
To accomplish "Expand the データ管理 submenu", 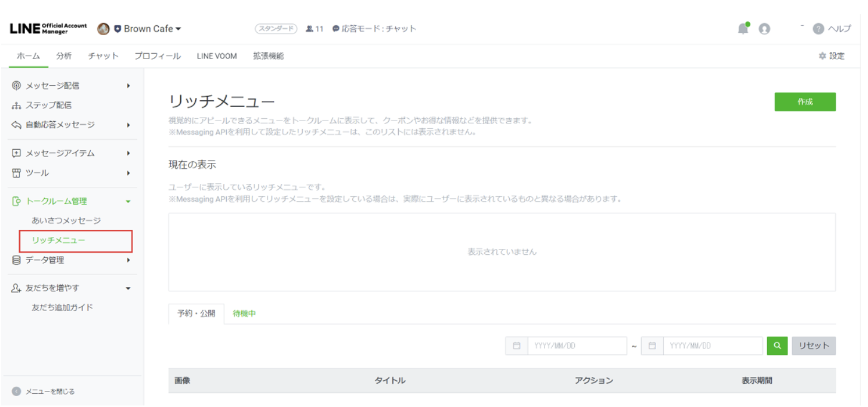I will coord(128,260).
